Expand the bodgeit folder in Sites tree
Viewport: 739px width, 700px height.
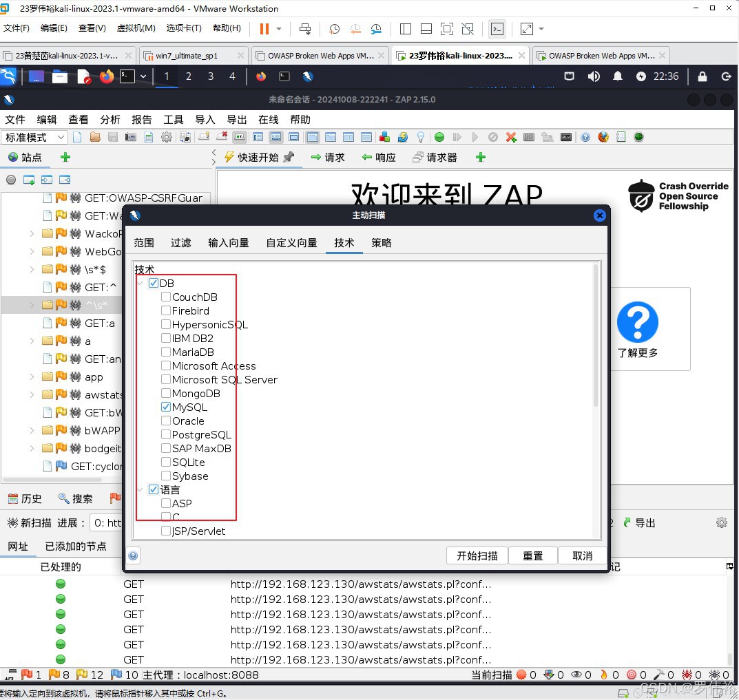(32, 449)
